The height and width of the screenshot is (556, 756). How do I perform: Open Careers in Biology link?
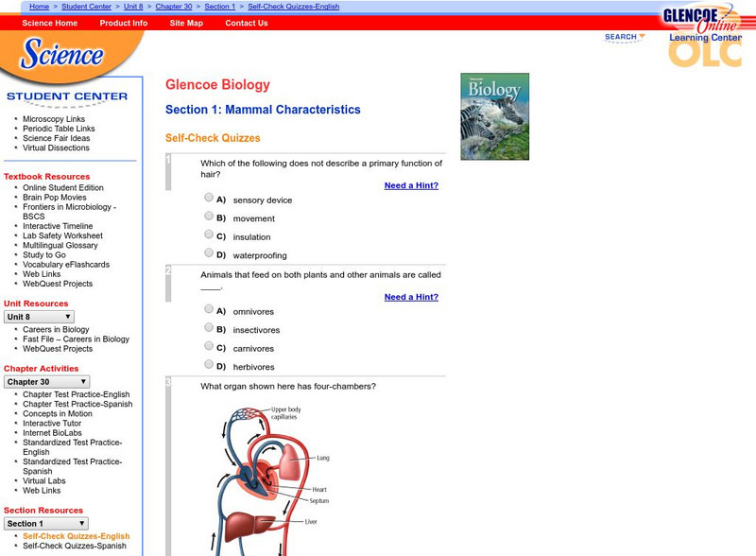point(56,329)
